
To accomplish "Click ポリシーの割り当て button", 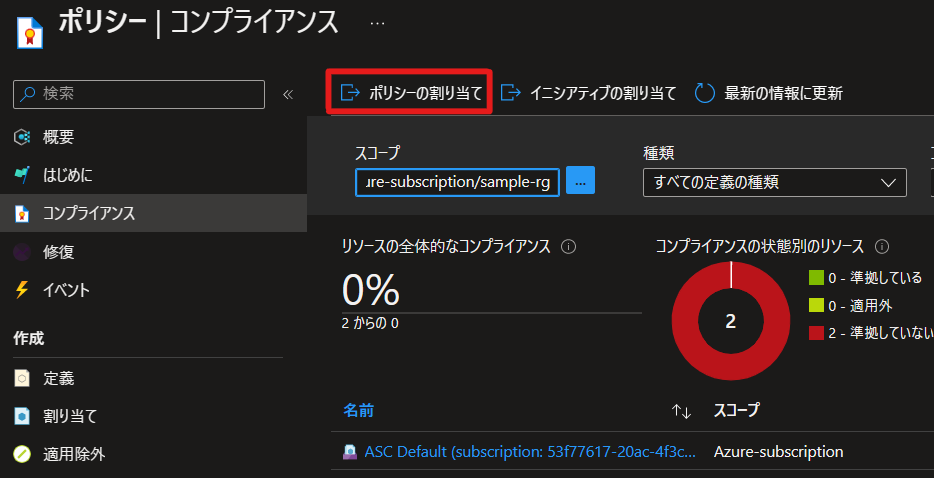I will tap(409, 92).
